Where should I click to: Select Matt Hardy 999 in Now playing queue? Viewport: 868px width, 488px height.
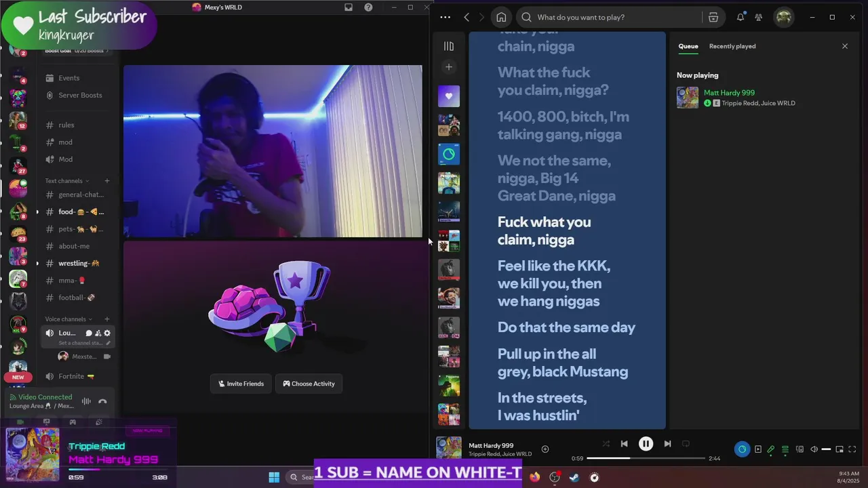(x=762, y=98)
